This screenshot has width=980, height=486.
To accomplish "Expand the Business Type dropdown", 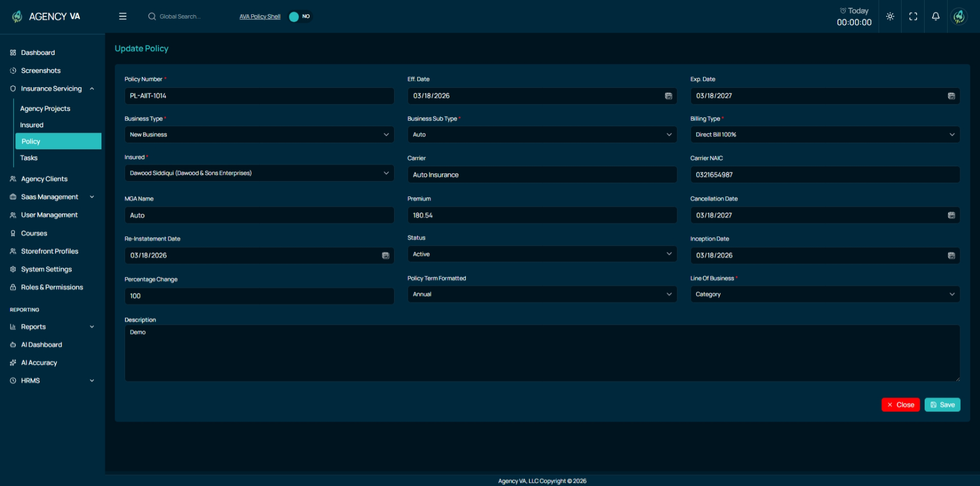I will pyautogui.click(x=259, y=134).
